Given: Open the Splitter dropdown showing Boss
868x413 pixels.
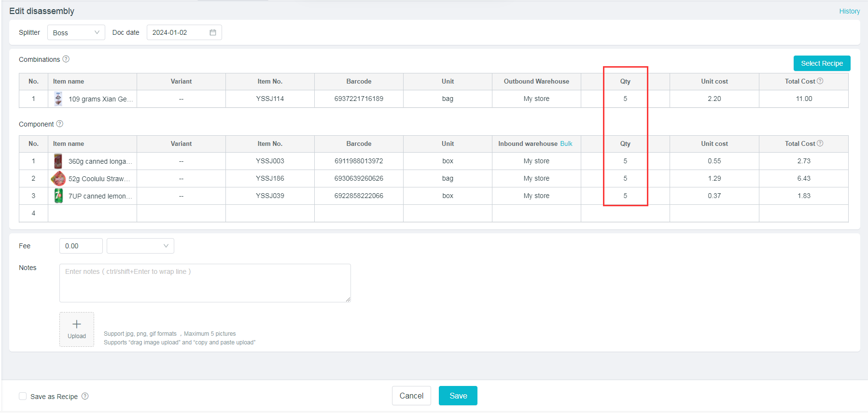Looking at the screenshot, I should pyautogui.click(x=76, y=32).
